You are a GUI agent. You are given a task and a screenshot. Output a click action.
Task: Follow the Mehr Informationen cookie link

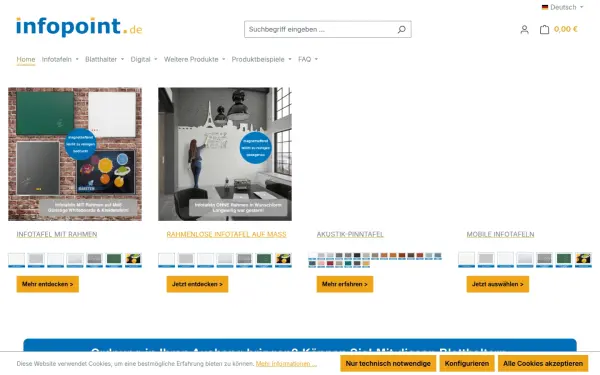pos(286,364)
